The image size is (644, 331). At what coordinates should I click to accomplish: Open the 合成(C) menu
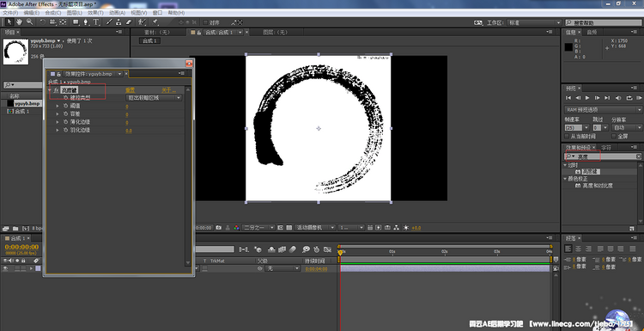53,13
